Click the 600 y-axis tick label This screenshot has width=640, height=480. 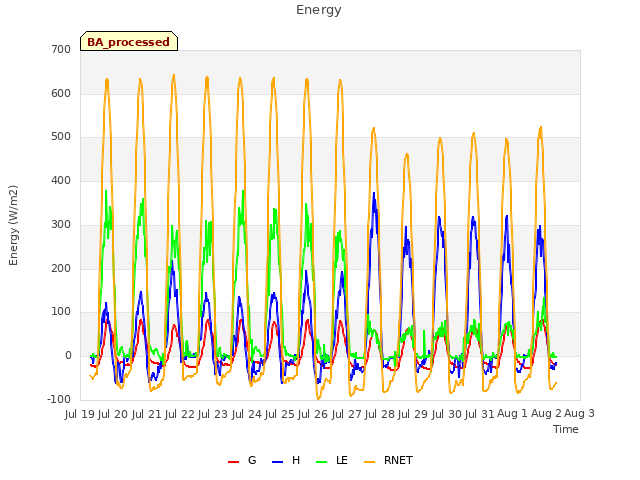pos(61,93)
